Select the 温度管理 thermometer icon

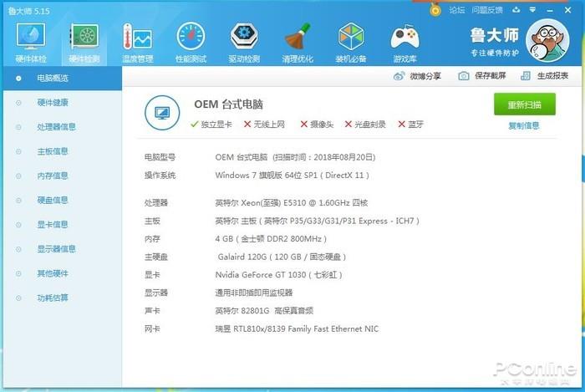pos(138,41)
